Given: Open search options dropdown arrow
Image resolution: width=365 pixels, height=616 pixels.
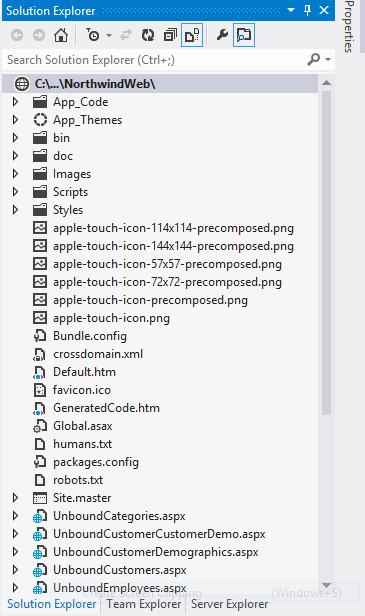Looking at the screenshot, I should click(x=328, y=60).
